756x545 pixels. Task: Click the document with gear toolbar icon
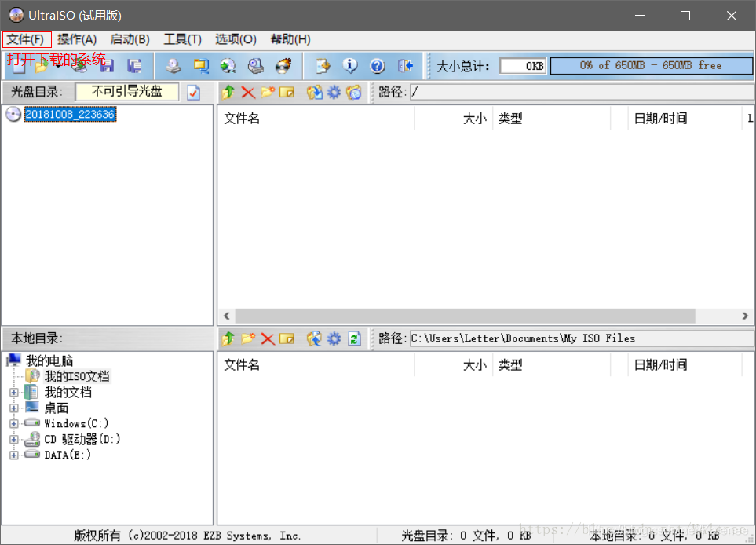click(x=323, y=66)
